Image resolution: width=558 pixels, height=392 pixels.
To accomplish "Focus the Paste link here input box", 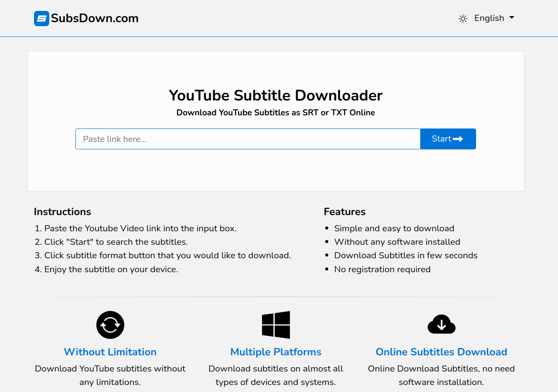I will click(248, 139).
